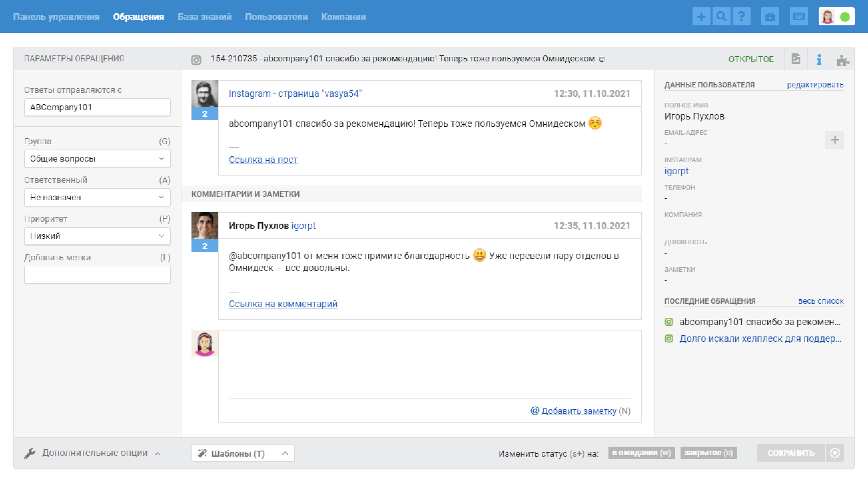Open ticket 'abcompany101 спасибо за рекомен…' in recent list
The height and width of the screenshot is (482, 868).
point(760,322)
